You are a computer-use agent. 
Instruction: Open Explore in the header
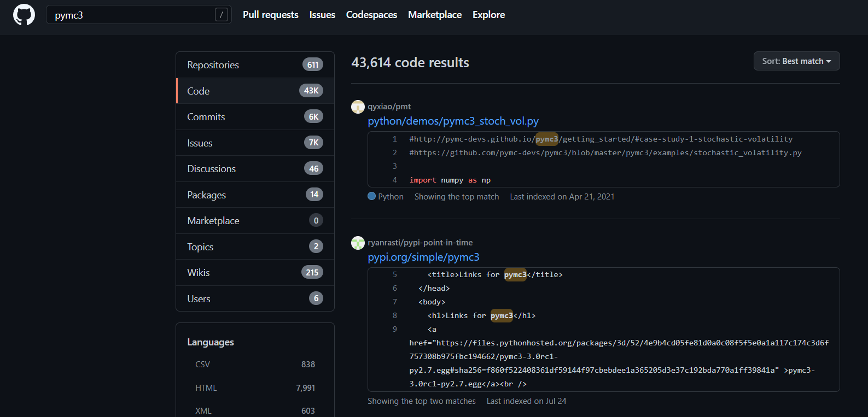pyautogui.click(x=488, y=15)
